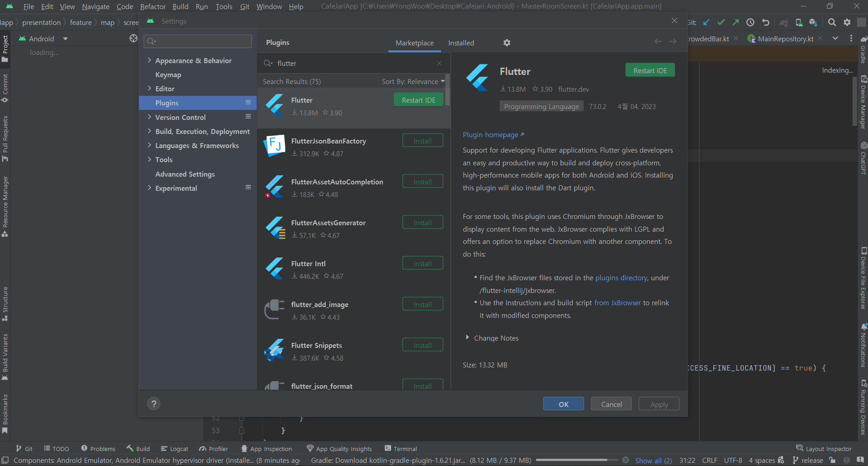Switch to the Marketplace tab

tap(414, 43)
